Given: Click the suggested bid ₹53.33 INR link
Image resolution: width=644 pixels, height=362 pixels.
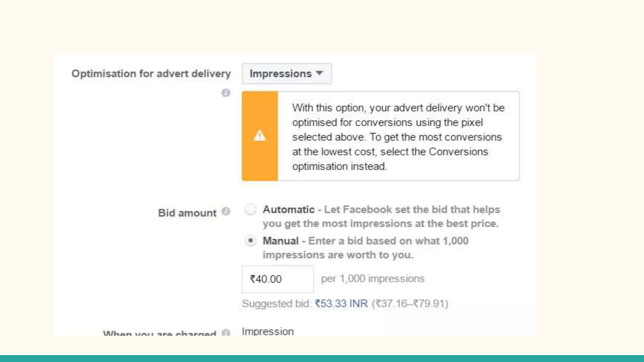Looking at the screenshot, I should [x=341, y=304].
